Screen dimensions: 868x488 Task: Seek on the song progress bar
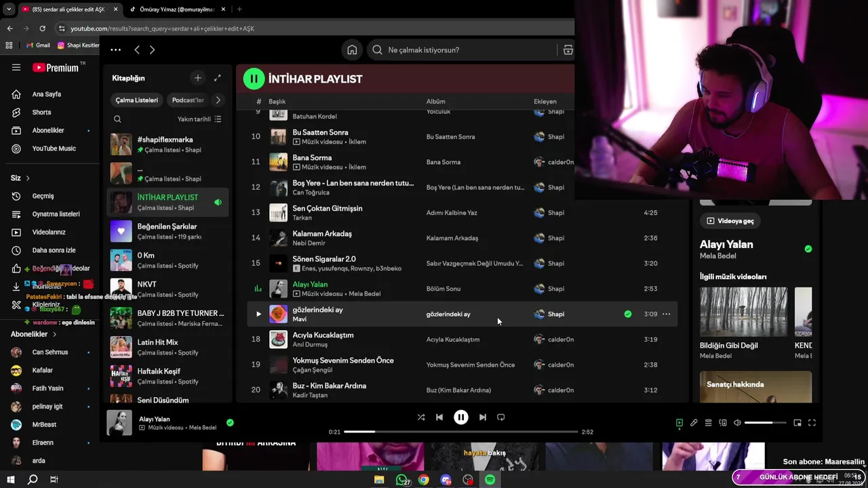pos(460,432)
